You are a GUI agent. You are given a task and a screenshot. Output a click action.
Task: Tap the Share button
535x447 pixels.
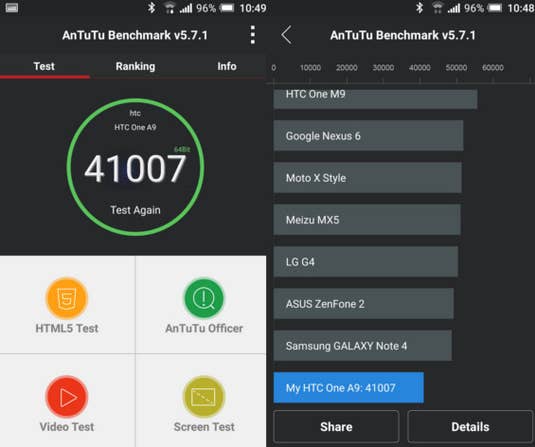pos(336,427)
